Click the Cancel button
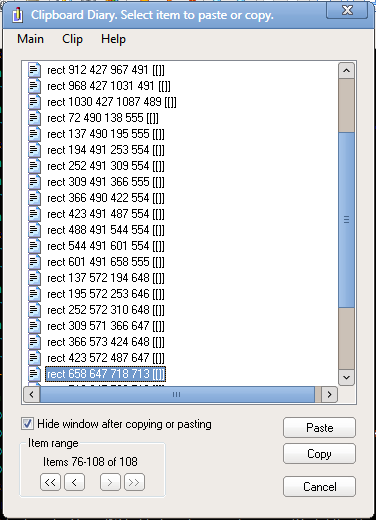 tap(319, 487)
